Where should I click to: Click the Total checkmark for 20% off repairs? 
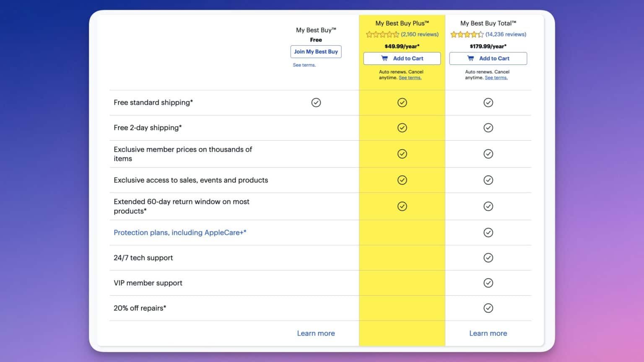click(488, 308)
